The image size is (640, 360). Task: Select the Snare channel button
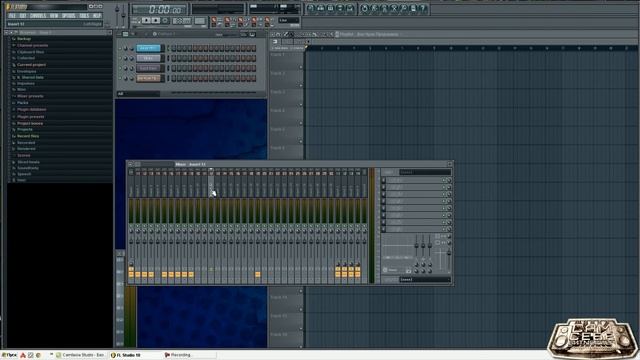[x=148, y=78]
